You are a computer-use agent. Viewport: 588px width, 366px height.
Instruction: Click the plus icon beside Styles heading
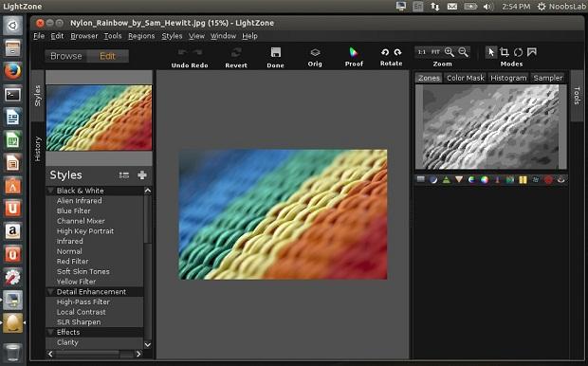pos(142,175)
